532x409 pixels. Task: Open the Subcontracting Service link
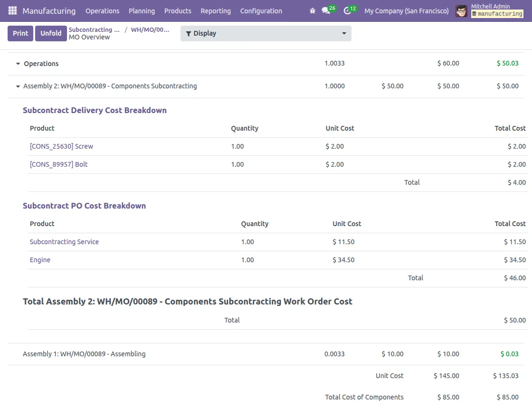tap(64, 241)
